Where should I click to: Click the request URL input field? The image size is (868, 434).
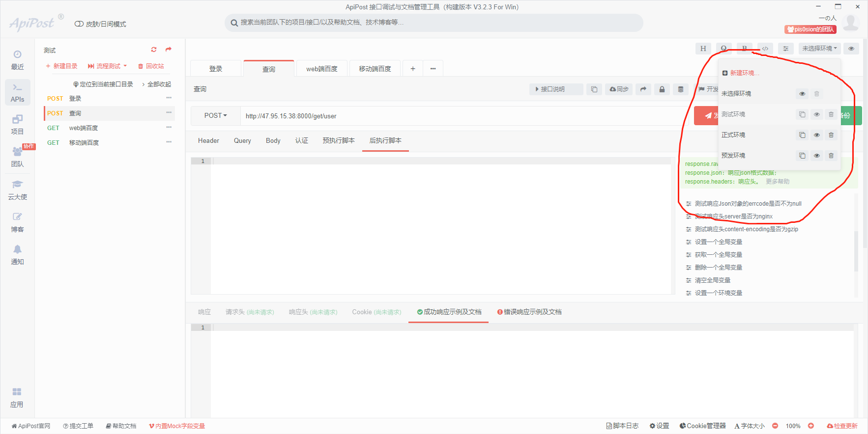point(464,116)
